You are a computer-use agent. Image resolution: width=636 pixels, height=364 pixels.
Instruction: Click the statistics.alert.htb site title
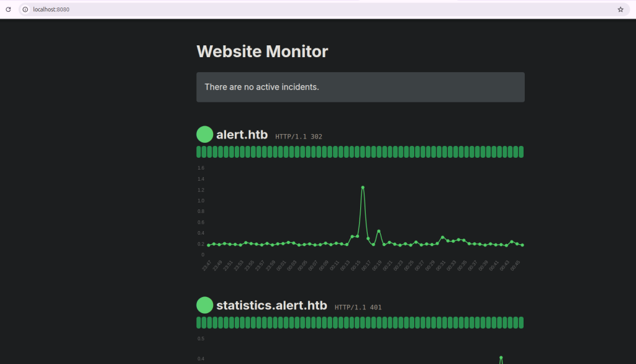(x=271, y=306)
